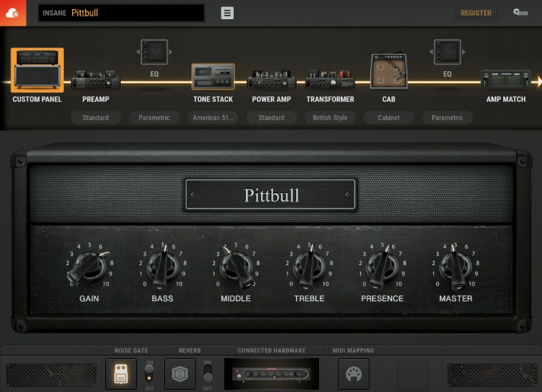Click the POWER AMP label
Image resolution: width=542 pixels, height=392 pixels.
(x=271, y=99)
